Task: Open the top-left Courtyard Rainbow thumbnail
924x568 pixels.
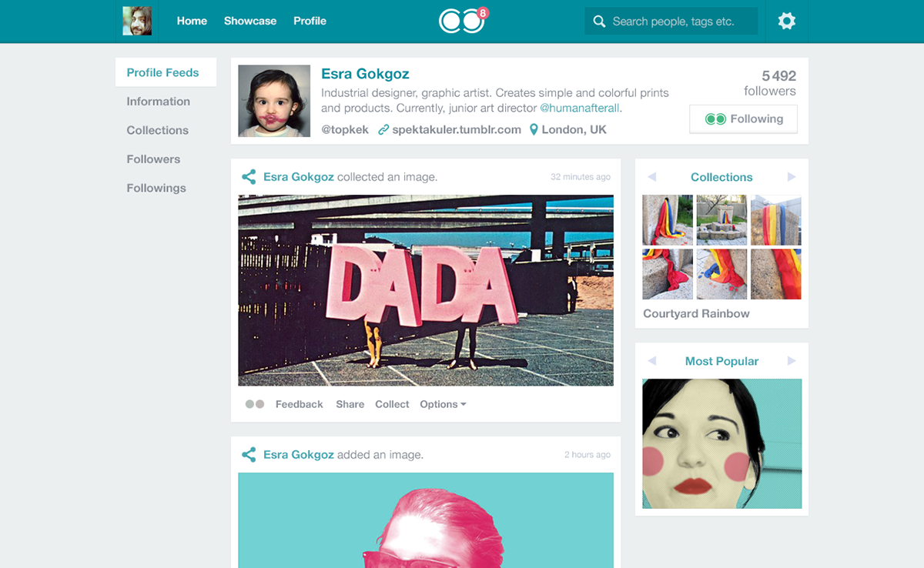Action: pyautogui.click(x=668, y=220)
